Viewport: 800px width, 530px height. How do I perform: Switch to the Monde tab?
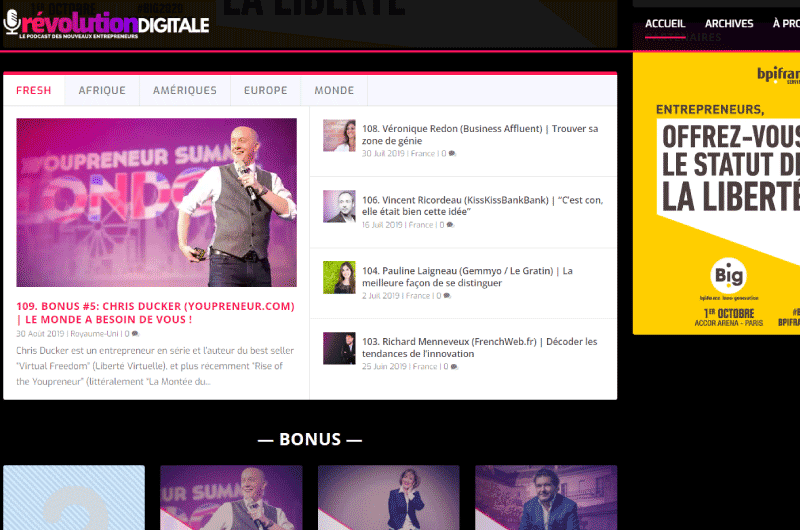coord(334,90)
